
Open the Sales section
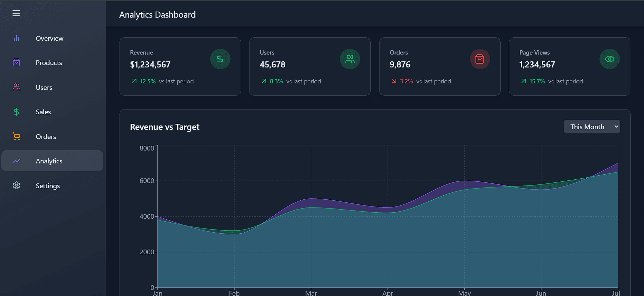(x=52, y=112)
